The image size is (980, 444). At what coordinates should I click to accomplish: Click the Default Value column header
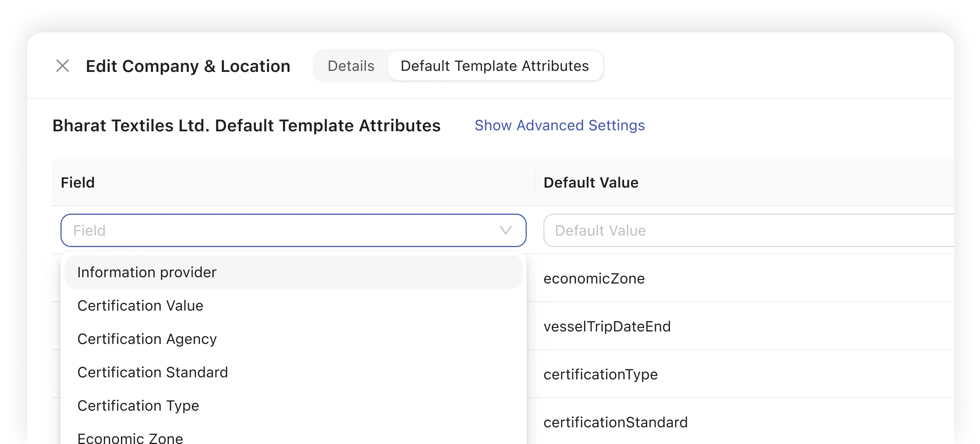click(590, 182)
